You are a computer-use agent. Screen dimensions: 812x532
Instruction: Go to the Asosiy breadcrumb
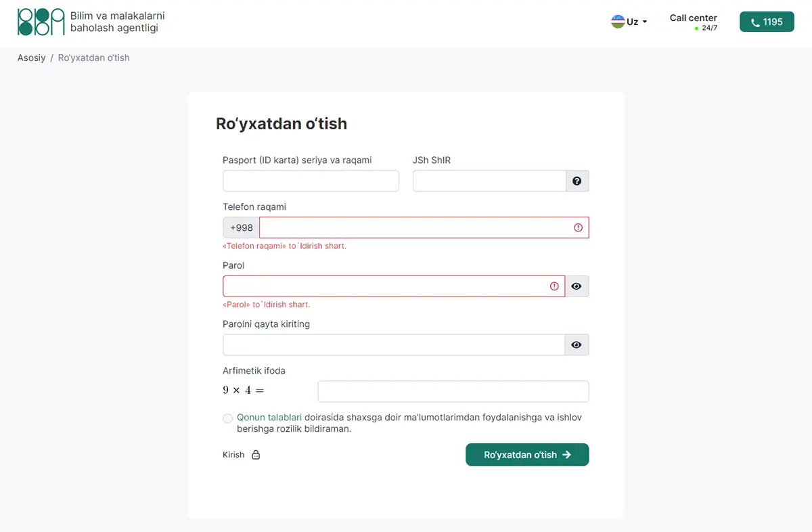[31, 58]
